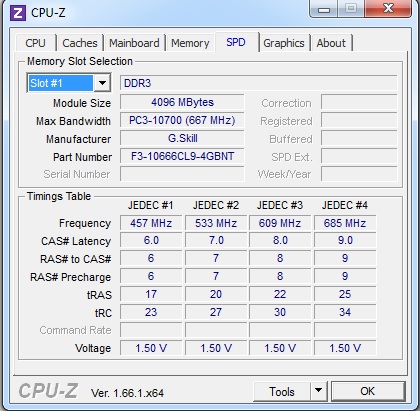420x411 pixels.
Task: Click the CAS# Latency 9.0 cell
Action: (x=345, y=240)
